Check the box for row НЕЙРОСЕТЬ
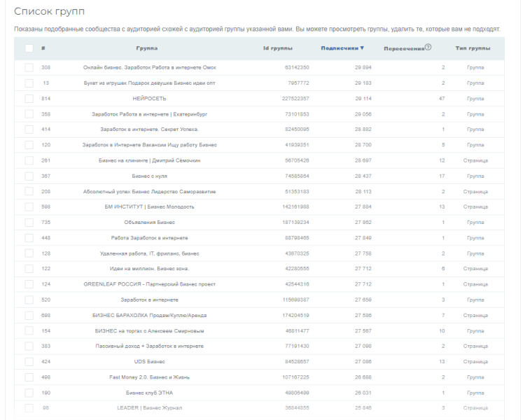This screenshot has width=523, height=420. [x=29, y=99]
